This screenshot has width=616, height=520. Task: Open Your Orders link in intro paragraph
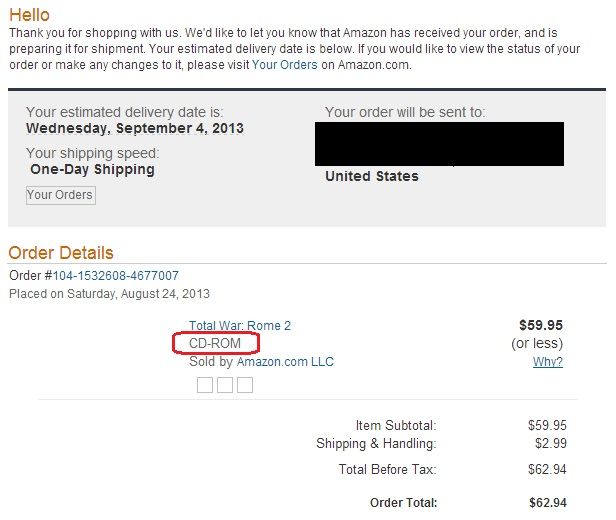click(x=284, y=64)
